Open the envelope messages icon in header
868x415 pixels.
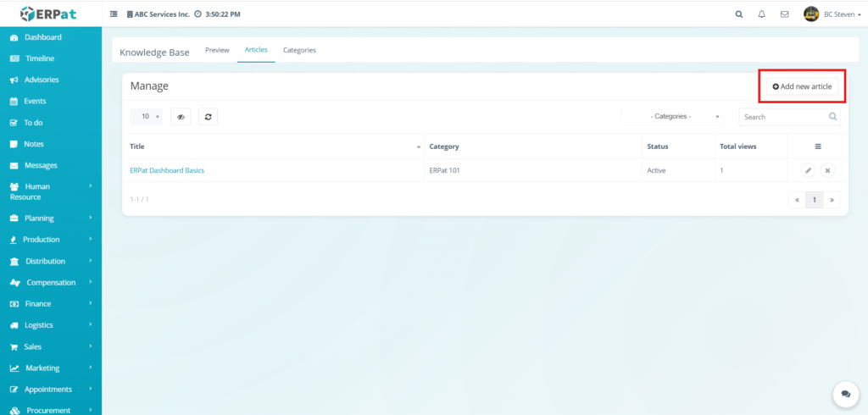click(784, 14)
